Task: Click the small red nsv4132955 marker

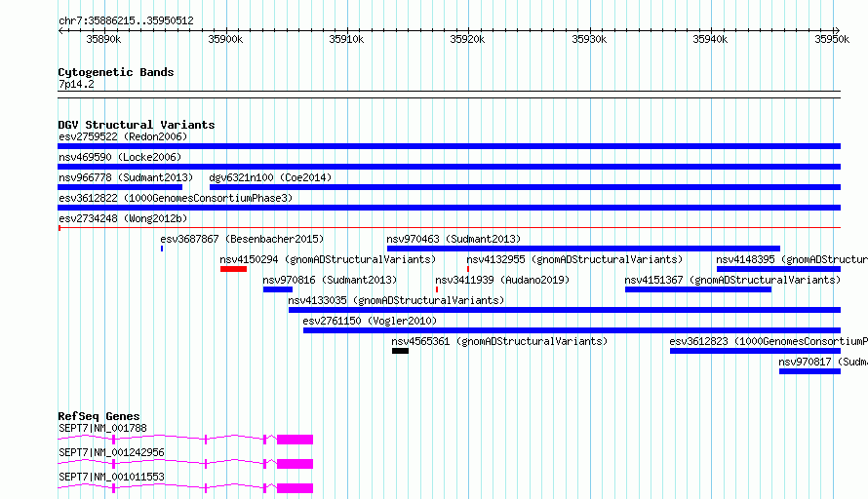Action: tap(468, 269)
